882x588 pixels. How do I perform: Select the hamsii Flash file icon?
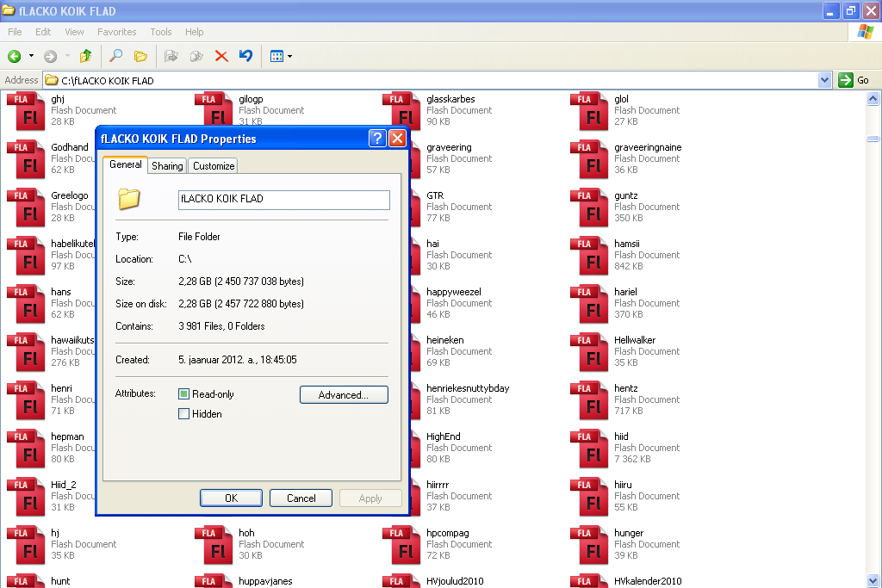[589, 256]
